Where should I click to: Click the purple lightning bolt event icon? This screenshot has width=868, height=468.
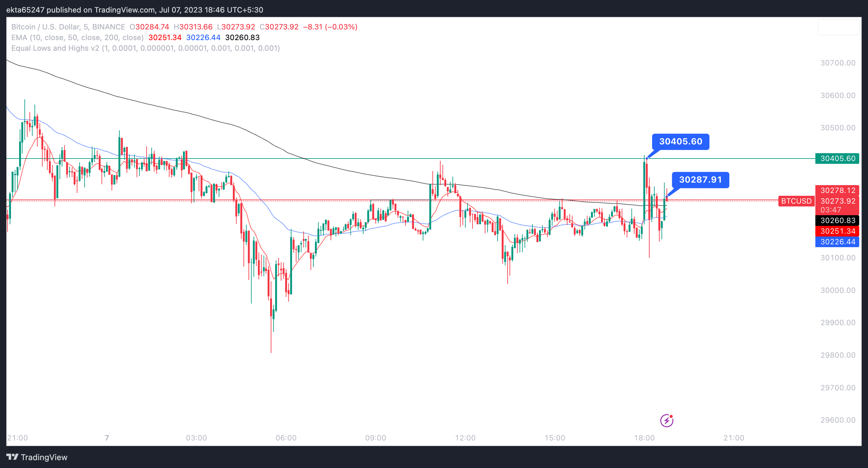tap(667, 420)
